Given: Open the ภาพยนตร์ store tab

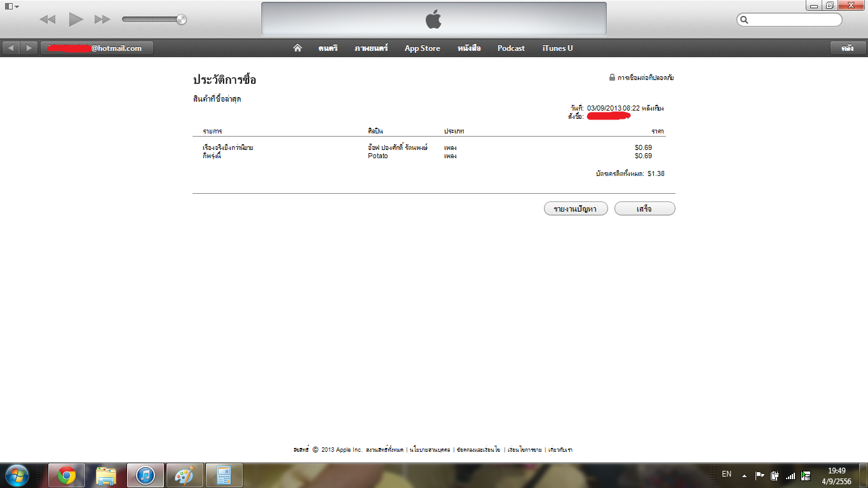Looking at the screenshot, I should tap(371, 48).
